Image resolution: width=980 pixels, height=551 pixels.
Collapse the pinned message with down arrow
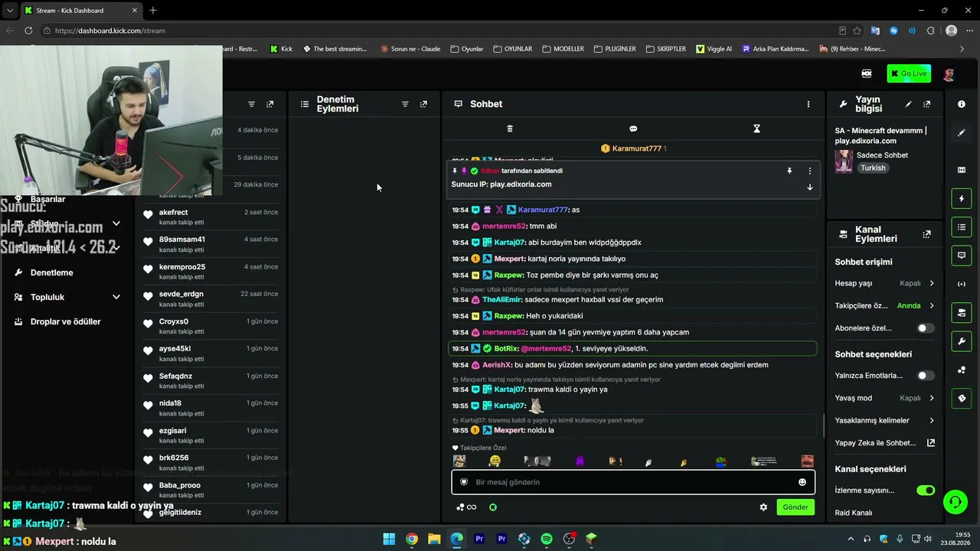[809, 187]
